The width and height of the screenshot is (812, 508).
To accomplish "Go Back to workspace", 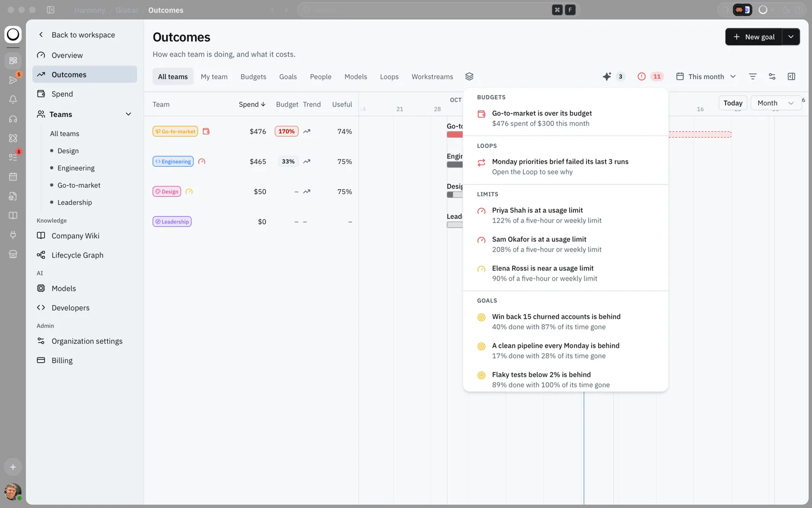I will (84, 35).
